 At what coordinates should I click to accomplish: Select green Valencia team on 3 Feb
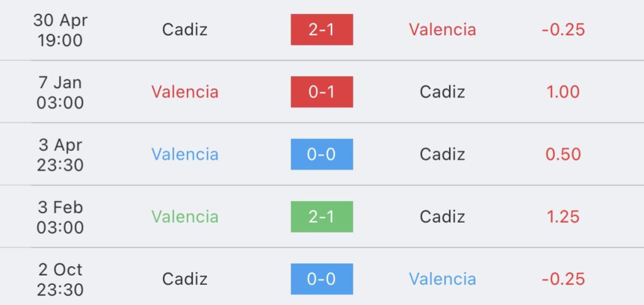(185, 217)
